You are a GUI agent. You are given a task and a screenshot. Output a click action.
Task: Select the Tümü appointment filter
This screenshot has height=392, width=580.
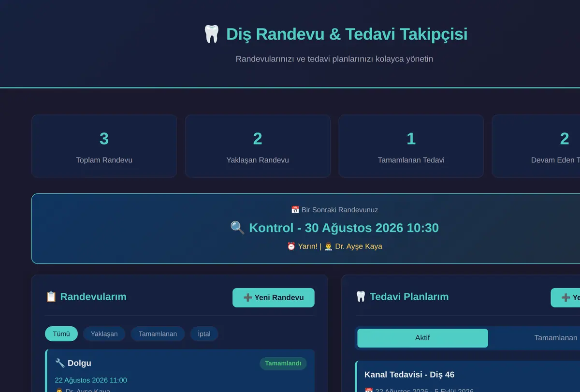tap(61, 334)
